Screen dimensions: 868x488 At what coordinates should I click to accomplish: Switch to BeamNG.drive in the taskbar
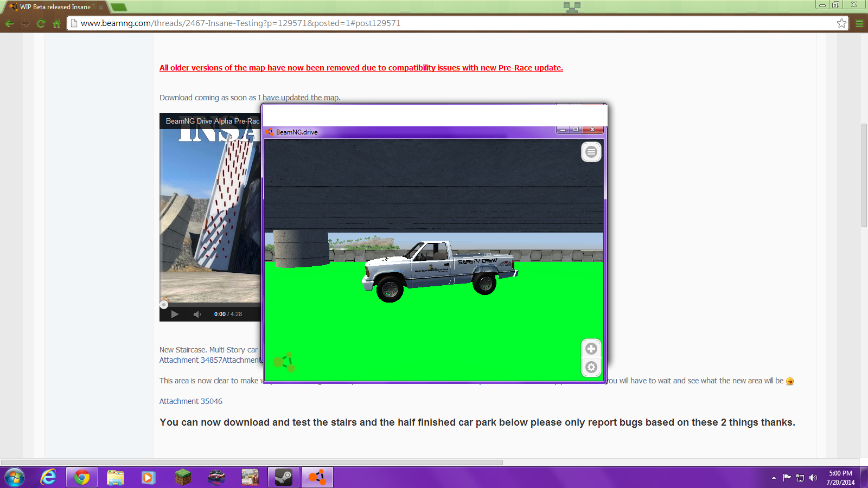317,478
